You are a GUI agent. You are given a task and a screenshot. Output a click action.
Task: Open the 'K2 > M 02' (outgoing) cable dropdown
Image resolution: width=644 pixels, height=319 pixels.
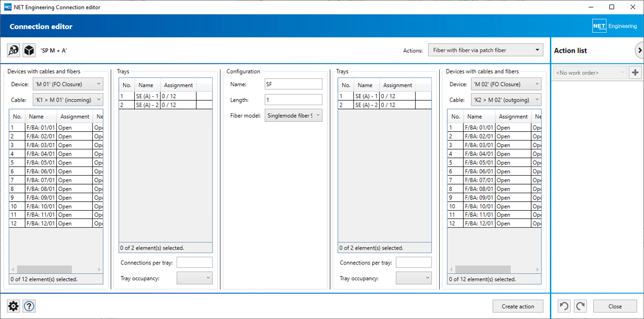point(506,100)
